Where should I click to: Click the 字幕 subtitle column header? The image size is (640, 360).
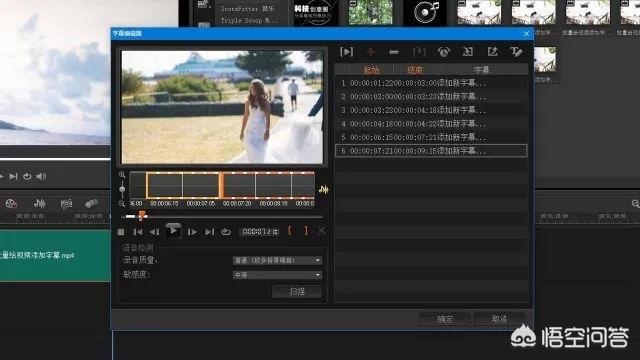[x=481, y=70]
